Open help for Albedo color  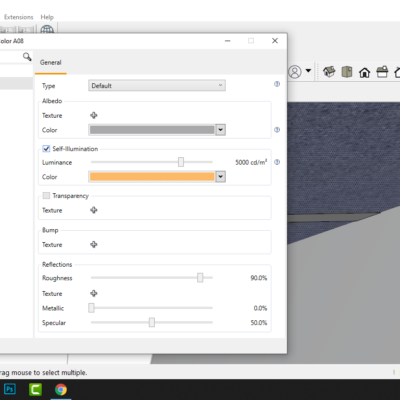(277, 130)
